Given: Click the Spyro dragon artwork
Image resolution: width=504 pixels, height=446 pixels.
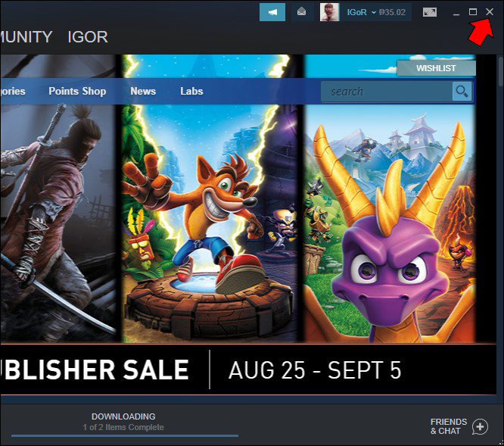Looking at the screenshot, I should pos(390,198).
